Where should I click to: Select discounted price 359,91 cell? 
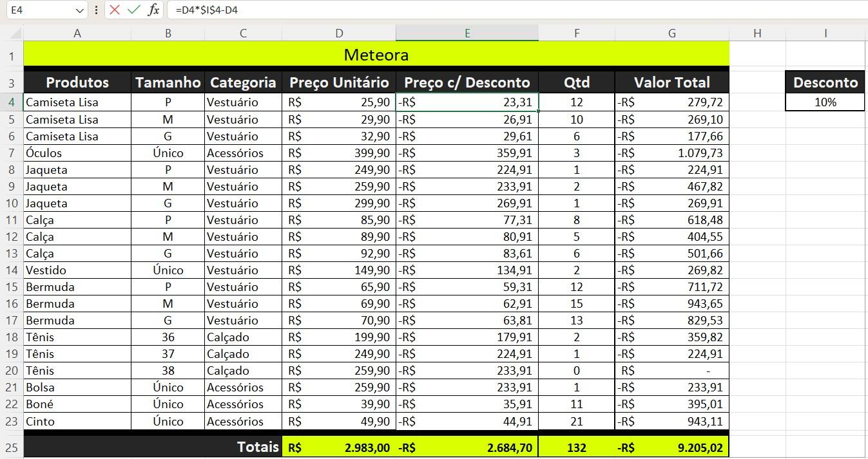pos(467,153)
